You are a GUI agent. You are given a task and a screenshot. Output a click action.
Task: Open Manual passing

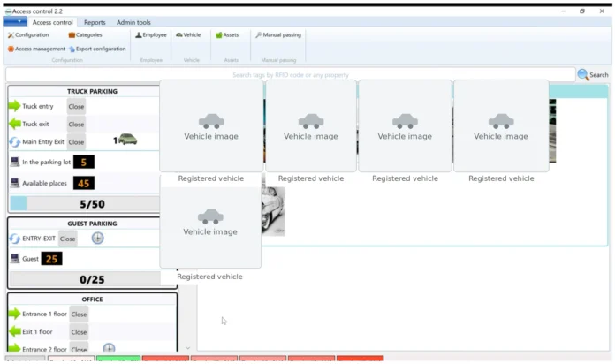point(278,35)
